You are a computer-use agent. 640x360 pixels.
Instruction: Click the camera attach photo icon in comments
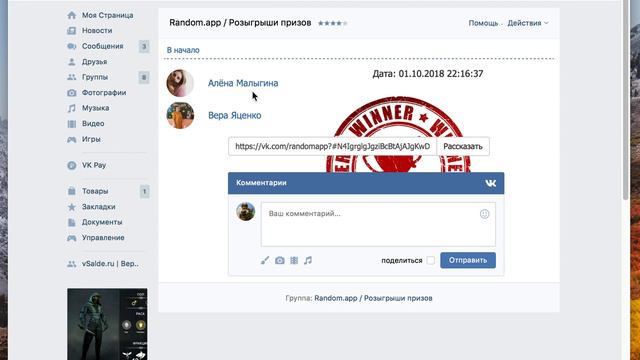280,260
